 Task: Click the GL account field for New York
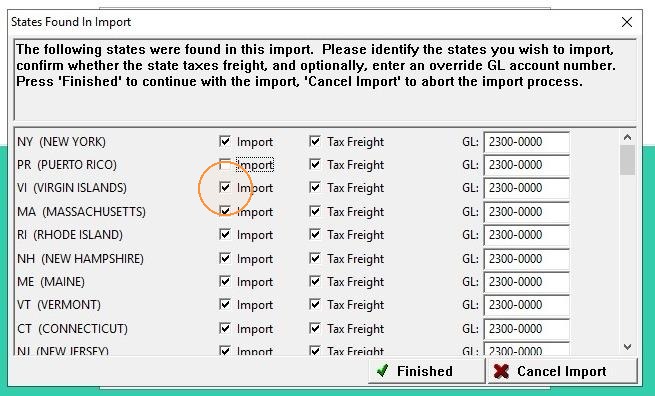[526, 142]
